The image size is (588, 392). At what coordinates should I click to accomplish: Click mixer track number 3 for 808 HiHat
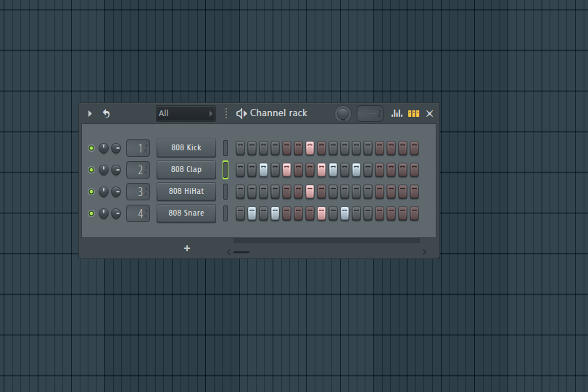(x=138, y=192)
